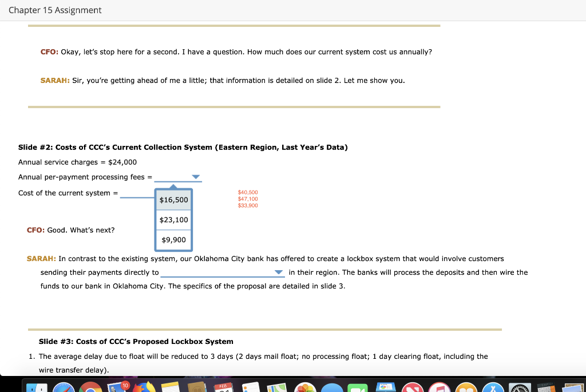Screen dimensions: 586x392
Task: Choose $16,500 from the dropdown list
Action: pyautogui.click(x=173, y=200)
